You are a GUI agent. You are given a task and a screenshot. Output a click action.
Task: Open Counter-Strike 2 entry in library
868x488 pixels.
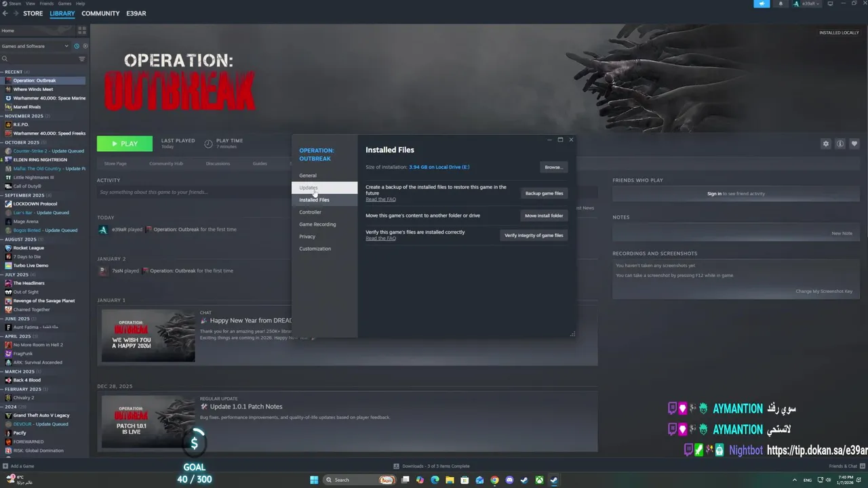pyautogui.click(x=45, y=151)
